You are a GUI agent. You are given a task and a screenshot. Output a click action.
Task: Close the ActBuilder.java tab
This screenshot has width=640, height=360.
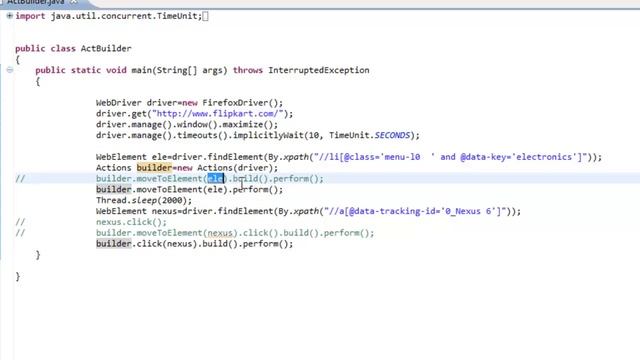click(x=73, y=2)
